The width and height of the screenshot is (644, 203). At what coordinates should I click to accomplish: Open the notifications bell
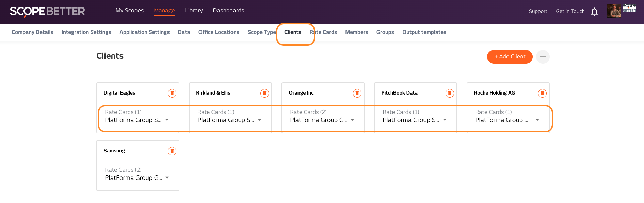point(594,12)
